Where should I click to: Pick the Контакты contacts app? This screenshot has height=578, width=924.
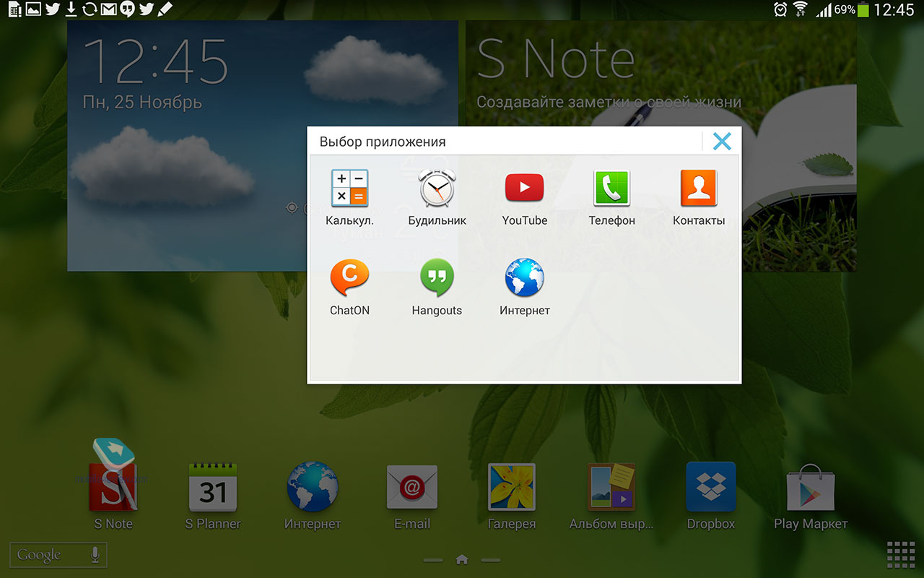point(698,189)
